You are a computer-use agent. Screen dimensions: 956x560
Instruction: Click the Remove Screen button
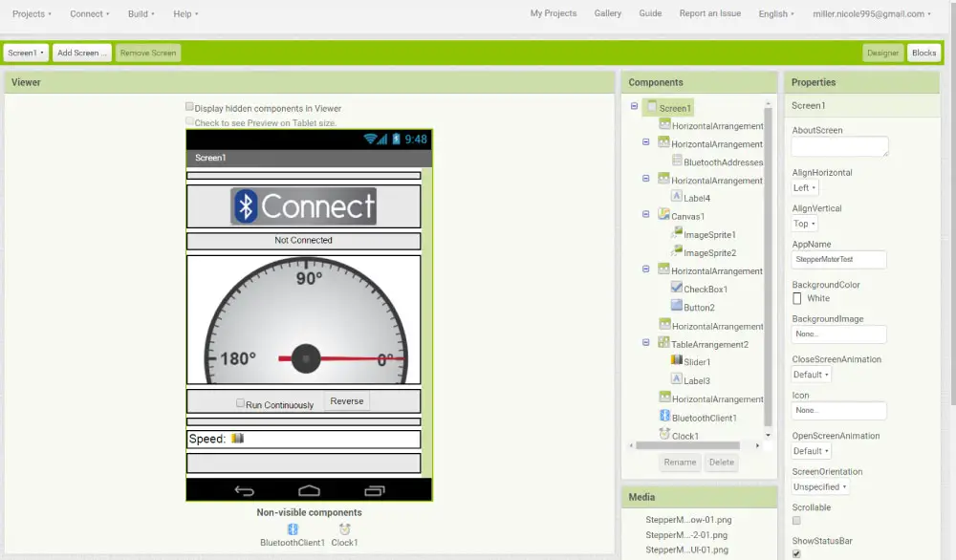147,53
